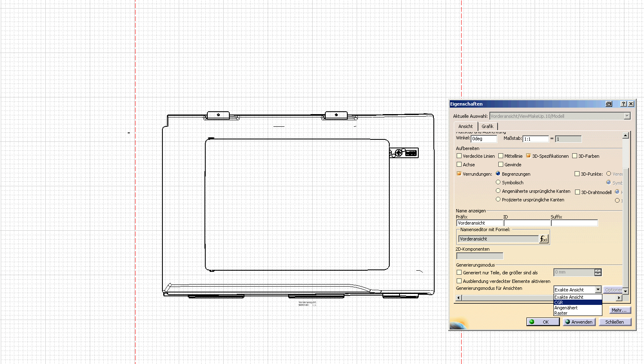Viewport: 644px width, 364px height.
Task: Choose 'CGR' from the dropdown list
Action: [x=577, y=302]
